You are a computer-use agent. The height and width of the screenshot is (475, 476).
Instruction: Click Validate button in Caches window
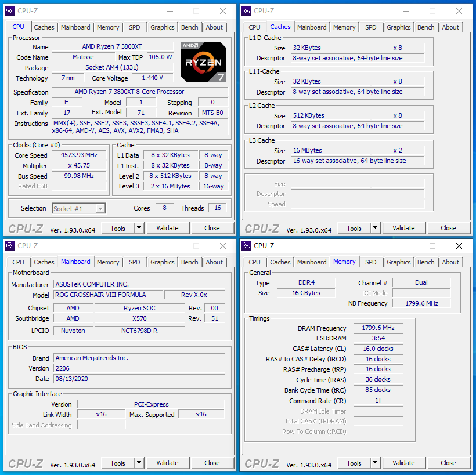[x=404, y=228]
